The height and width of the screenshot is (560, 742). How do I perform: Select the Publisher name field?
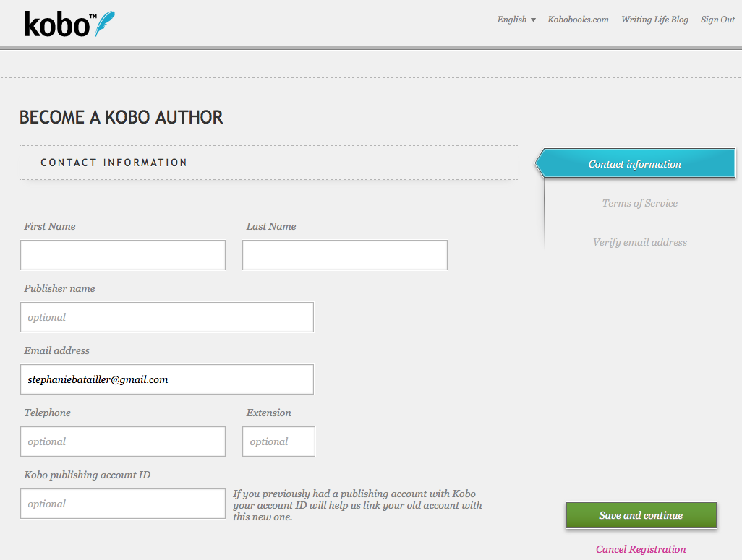click(x=167, y=317)
